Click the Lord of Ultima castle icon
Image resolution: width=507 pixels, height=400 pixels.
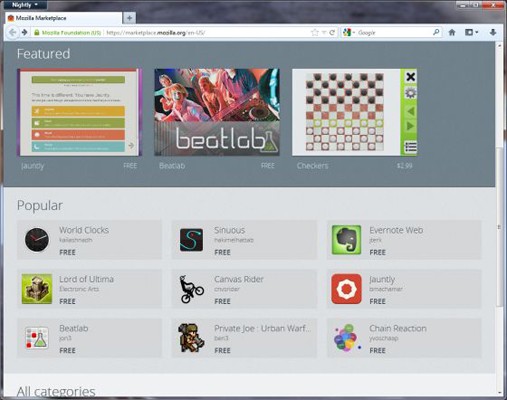(37, 289)
